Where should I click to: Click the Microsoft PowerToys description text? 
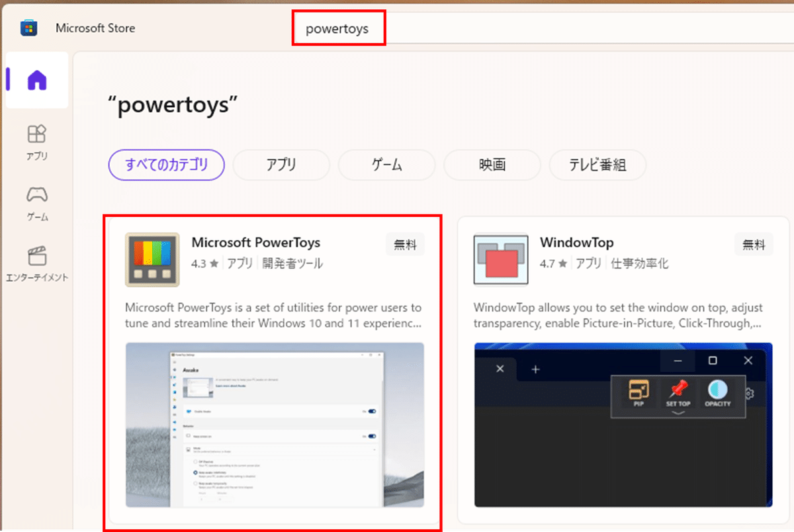coord(273,316)
